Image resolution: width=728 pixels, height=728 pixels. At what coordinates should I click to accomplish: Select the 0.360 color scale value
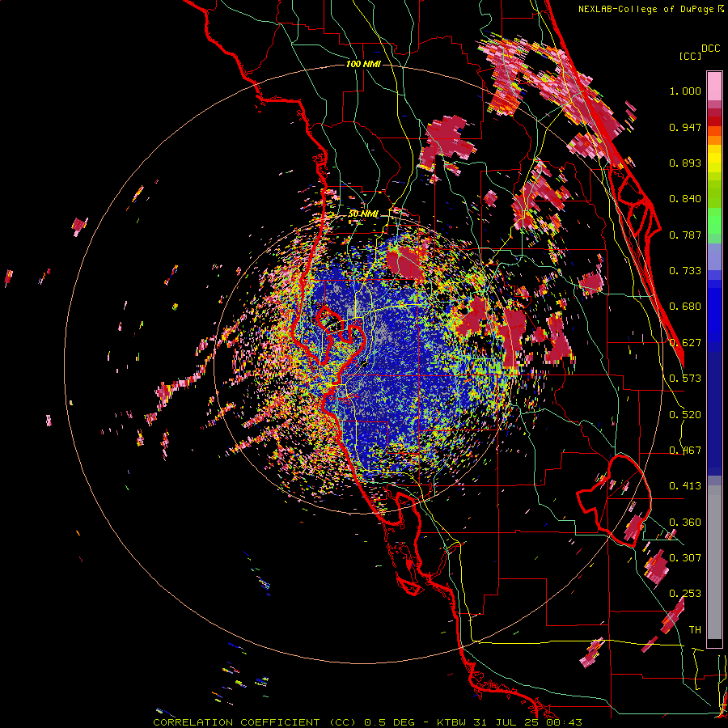[685, 523]
